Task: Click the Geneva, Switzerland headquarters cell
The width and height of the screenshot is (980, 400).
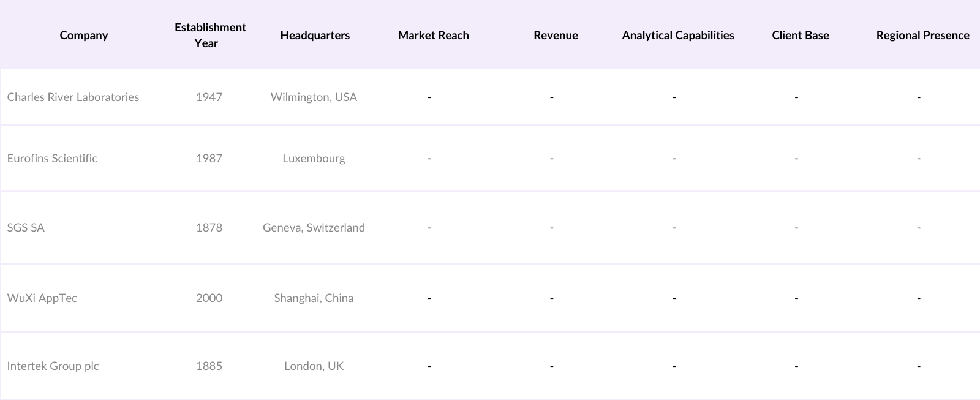Action: (x=314, y=227)
